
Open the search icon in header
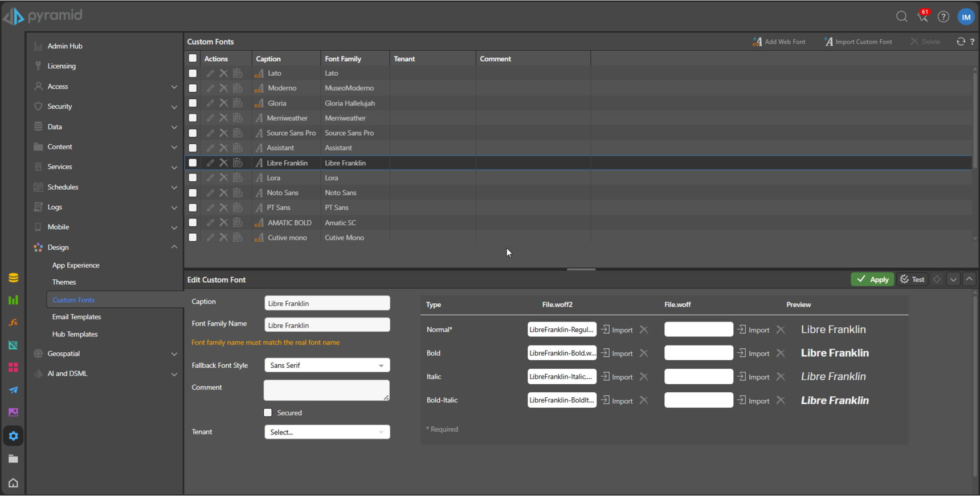(901, 17)
